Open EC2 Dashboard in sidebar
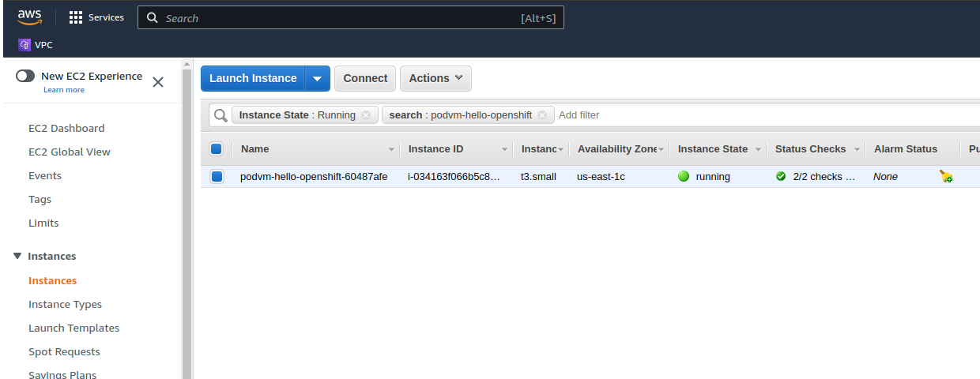Viewport: 980px width, 379px height. tap(66, 128)
